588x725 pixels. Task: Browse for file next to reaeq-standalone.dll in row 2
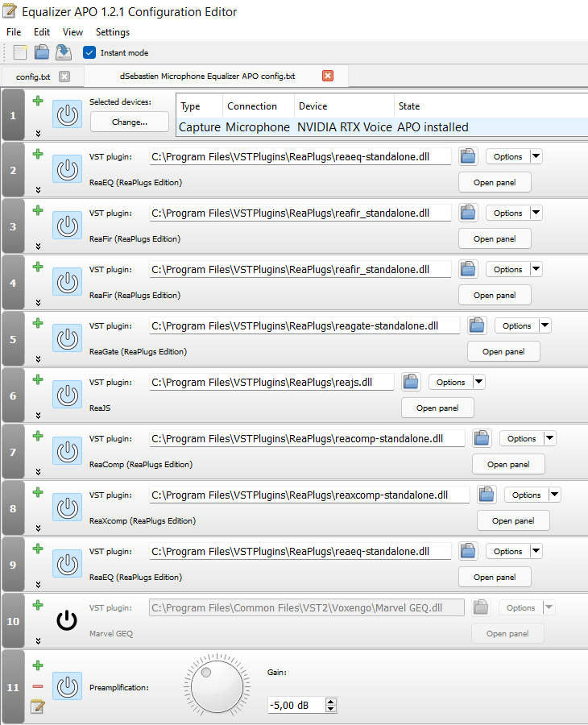468,156
